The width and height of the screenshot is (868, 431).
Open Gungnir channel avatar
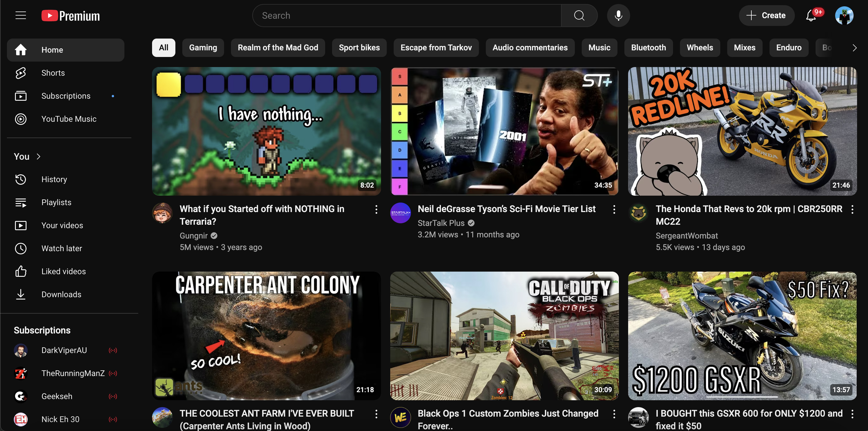click(162, 213)
